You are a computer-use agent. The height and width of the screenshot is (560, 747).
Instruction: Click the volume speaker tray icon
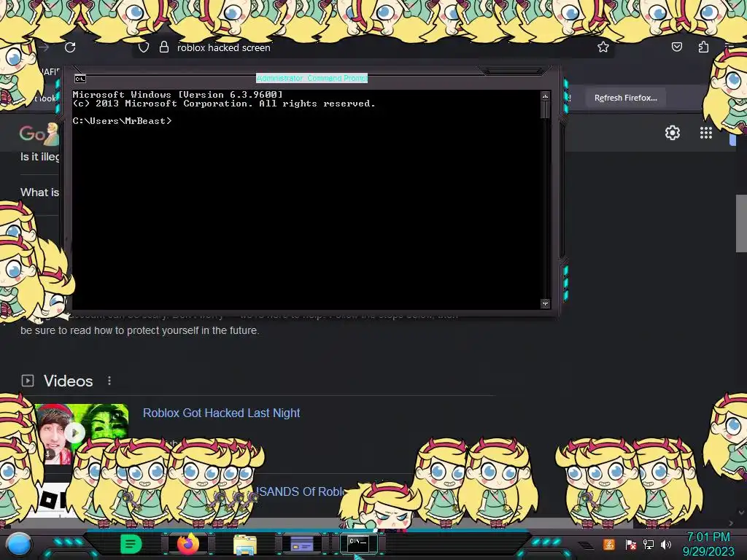(666, 544)
